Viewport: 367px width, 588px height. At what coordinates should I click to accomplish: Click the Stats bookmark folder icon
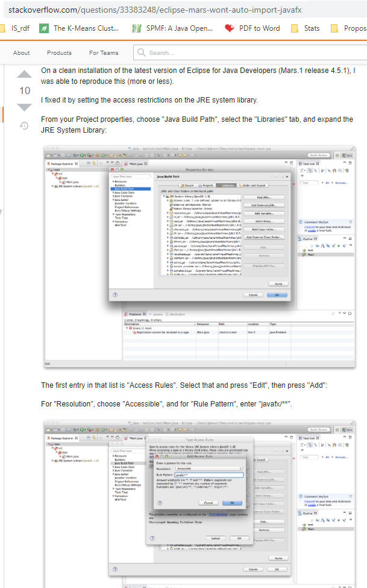295,28
